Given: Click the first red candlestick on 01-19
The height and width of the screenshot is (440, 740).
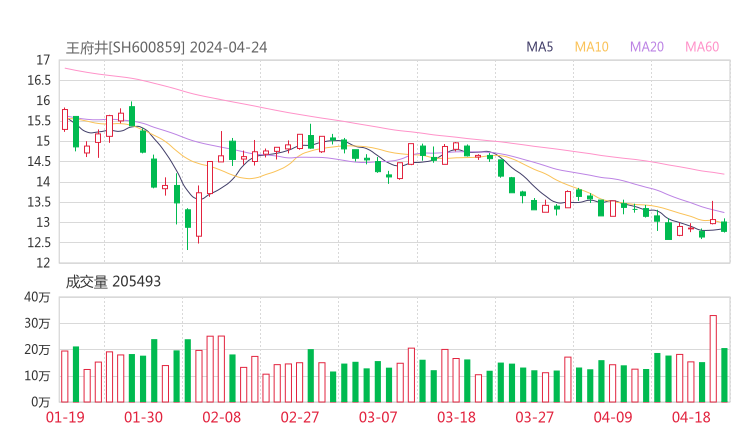Looking at the screenshot, I should point(65,120).
